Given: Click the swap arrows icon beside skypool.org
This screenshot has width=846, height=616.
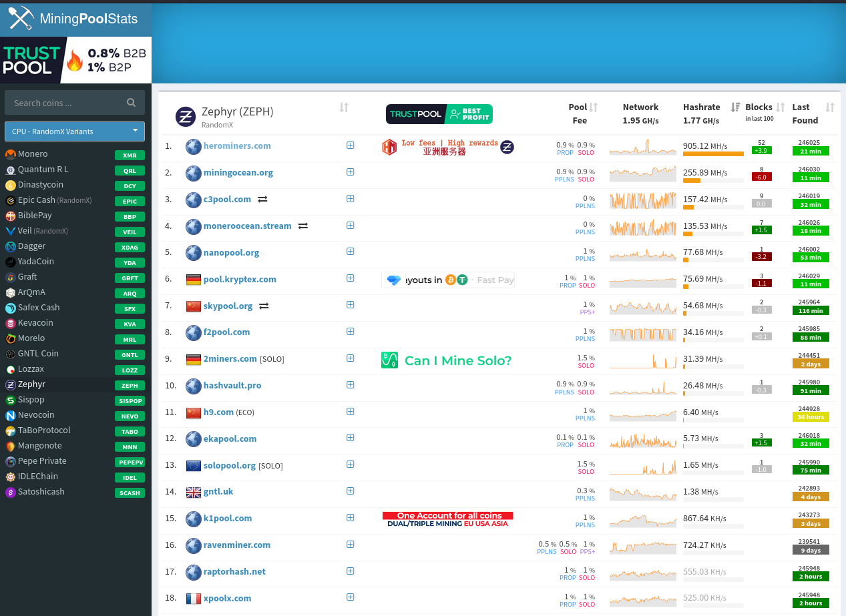Looking at the screenshot, I should (264, 306).
